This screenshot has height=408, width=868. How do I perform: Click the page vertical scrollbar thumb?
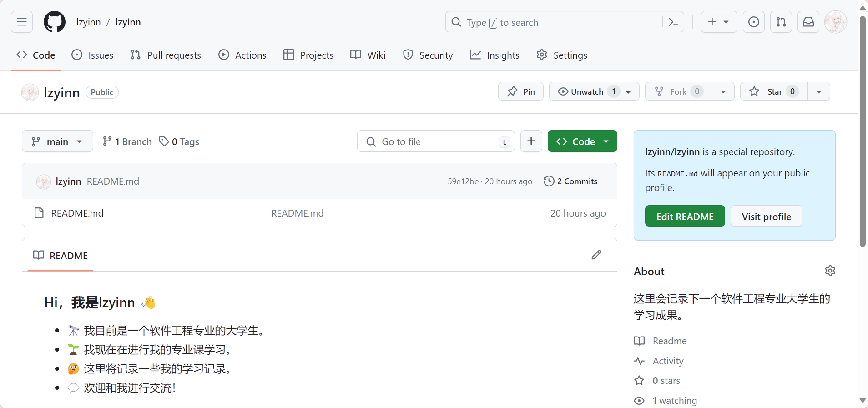(863, 132)
